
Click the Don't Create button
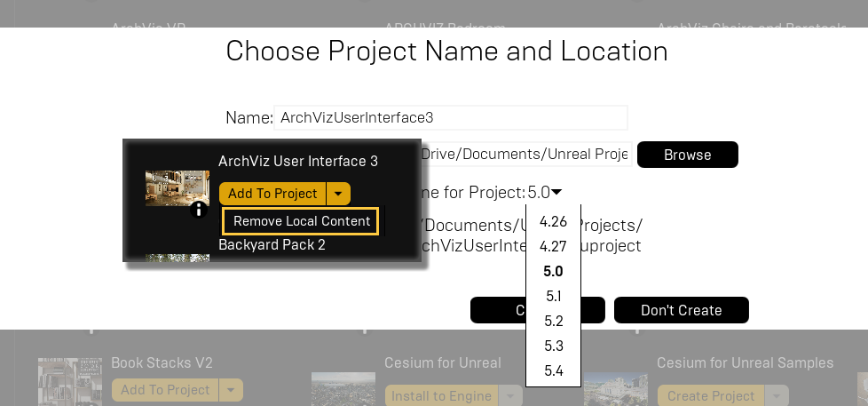point(682,310)
